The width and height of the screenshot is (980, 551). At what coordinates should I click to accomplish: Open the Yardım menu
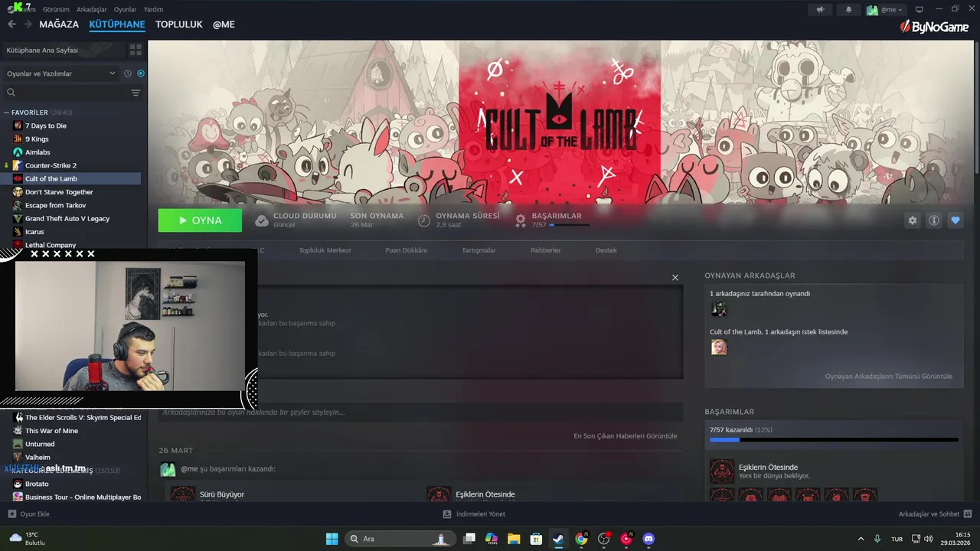(x=153, y=9)
